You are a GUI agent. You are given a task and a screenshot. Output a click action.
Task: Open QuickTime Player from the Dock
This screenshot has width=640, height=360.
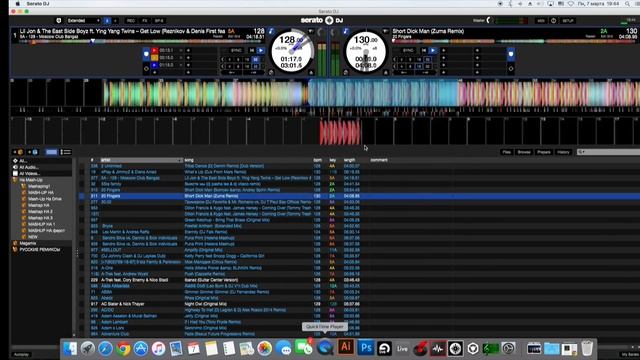coord(325,348)
